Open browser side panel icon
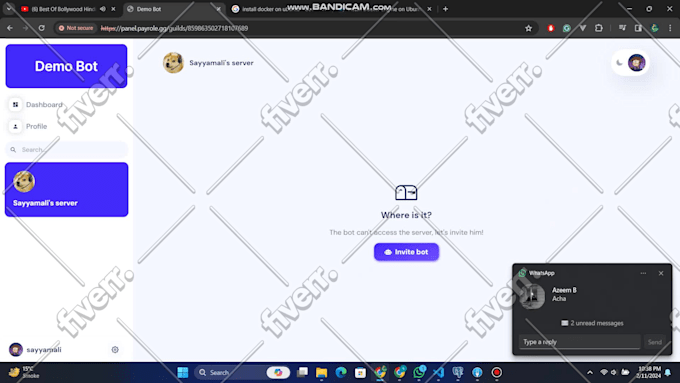Image resolution: width=680 pixels, height=383 pixels. (638, 28)
